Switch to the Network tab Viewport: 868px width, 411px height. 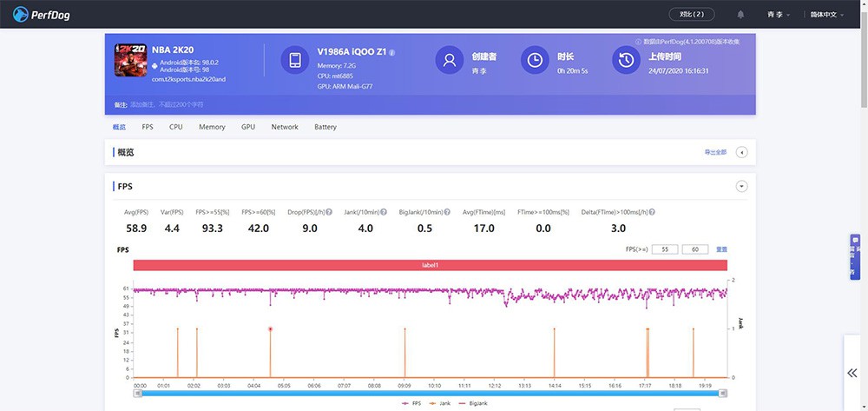click(285, 127)
